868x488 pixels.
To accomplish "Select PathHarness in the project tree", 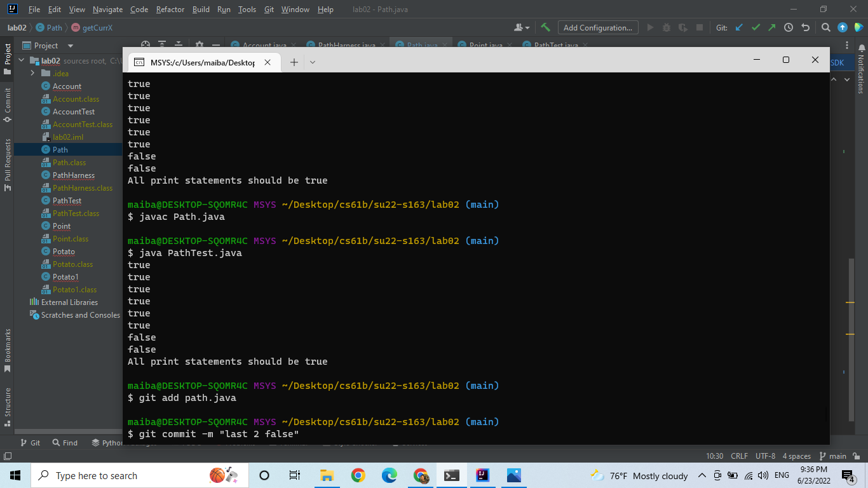I will (73, 175).
